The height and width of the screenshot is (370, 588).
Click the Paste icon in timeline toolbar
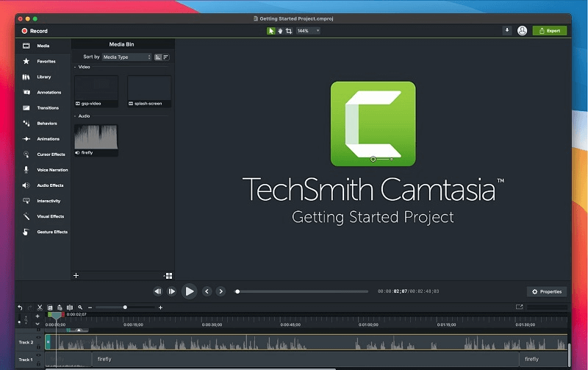[x=60, y=307]
